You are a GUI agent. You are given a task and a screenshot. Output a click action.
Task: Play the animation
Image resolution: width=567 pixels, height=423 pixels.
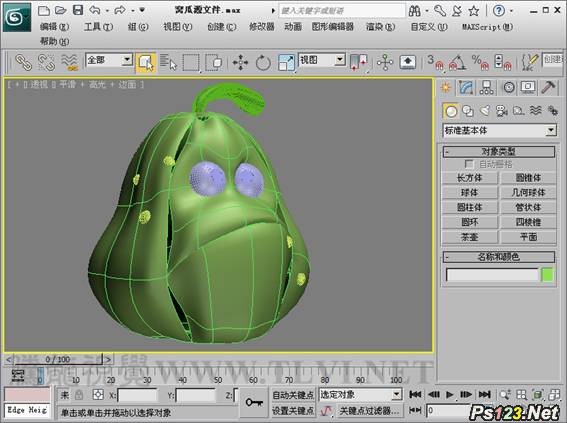click(449, 394)
